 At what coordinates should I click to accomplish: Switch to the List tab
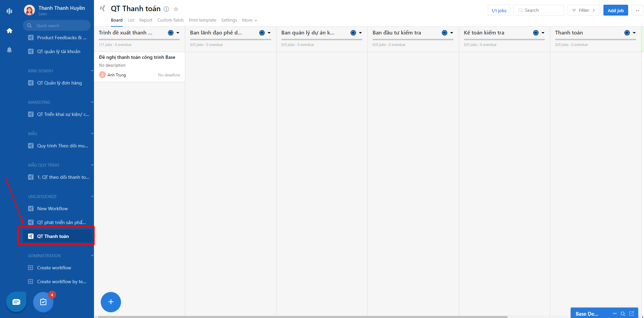tap(131, 20)
